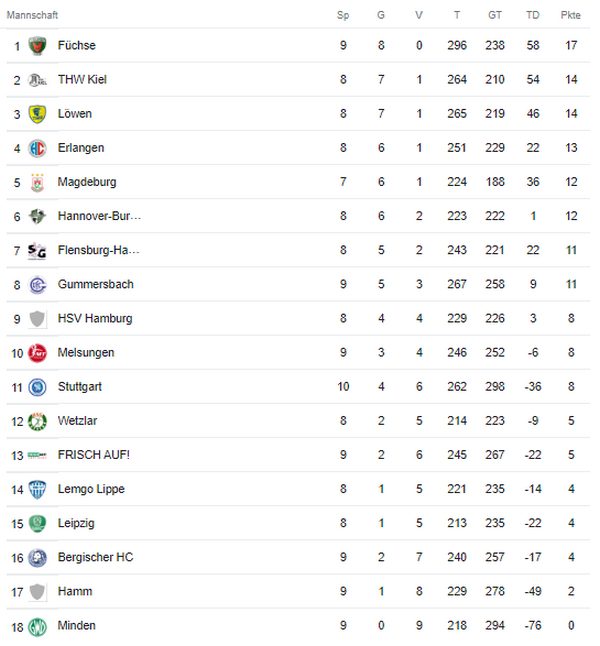Click the yellow Löwen team crest
600x646 pixels.
38,114
